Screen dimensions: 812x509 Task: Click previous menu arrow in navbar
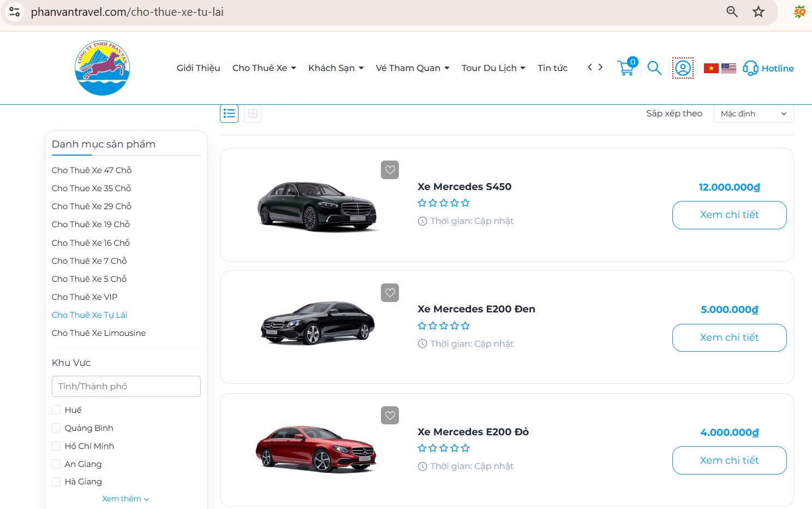coord(590,67)
